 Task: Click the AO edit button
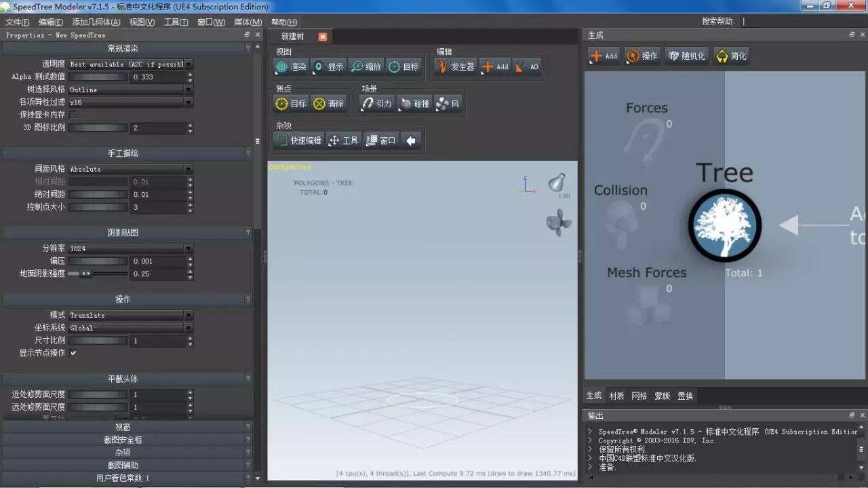tap(527, 67)
